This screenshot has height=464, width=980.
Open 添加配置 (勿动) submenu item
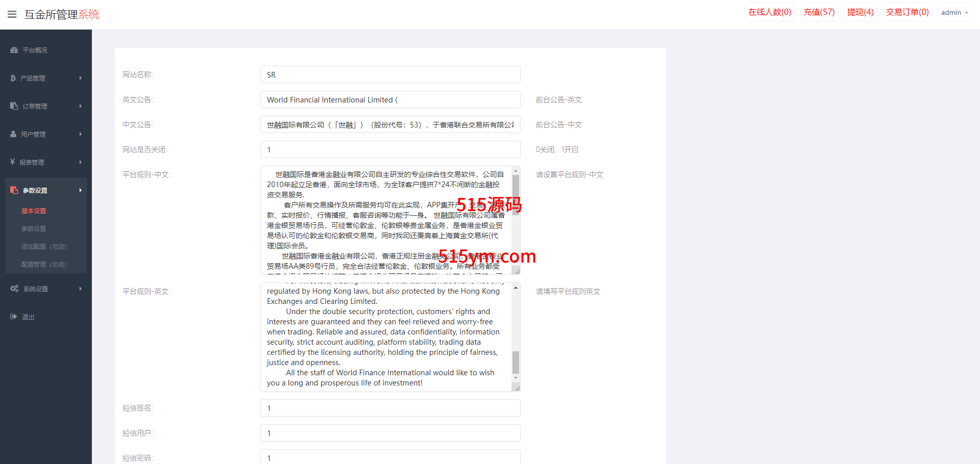(x=44, y=246)
